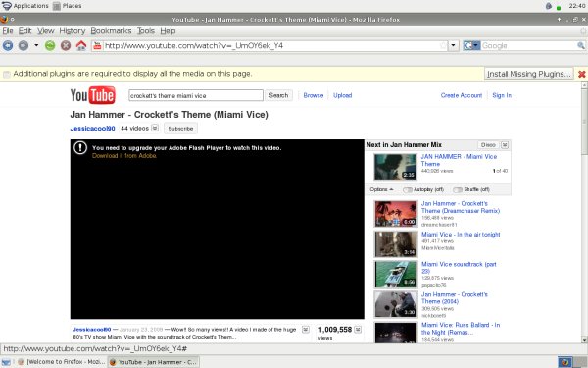Reload the page with the green button
The width and height of the screenshot is (588, 368).
click(x=50, y=46)
